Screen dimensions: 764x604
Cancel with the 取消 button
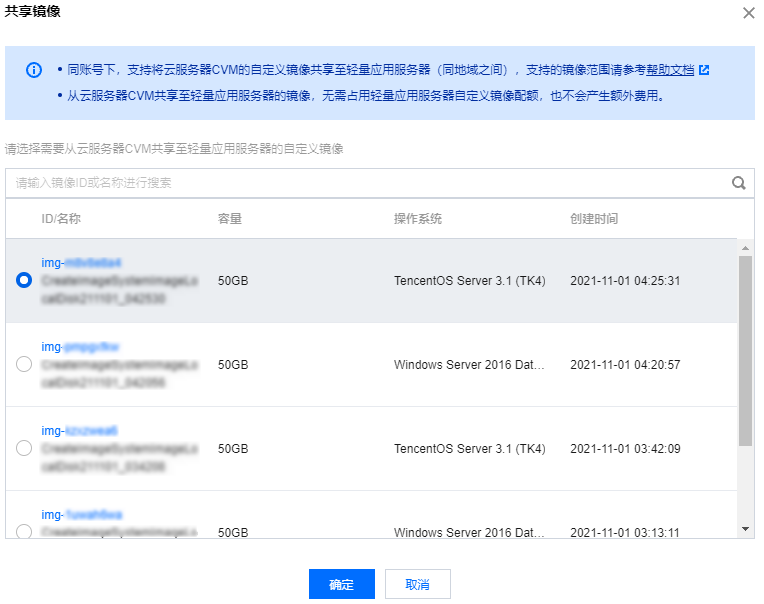[x=418, y=584]
